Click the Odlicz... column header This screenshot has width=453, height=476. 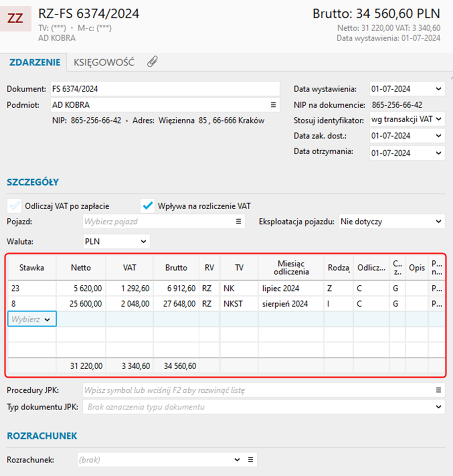371,268
